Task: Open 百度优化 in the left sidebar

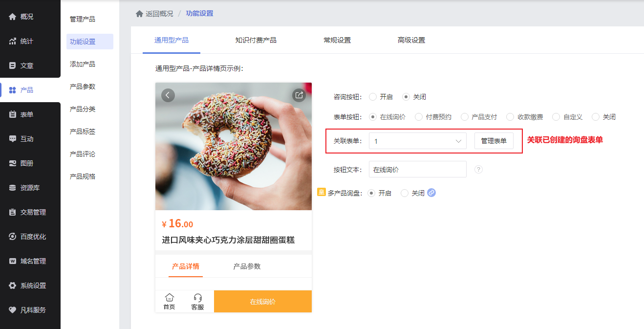Action: pyautogui.click(x=30, y=237)
